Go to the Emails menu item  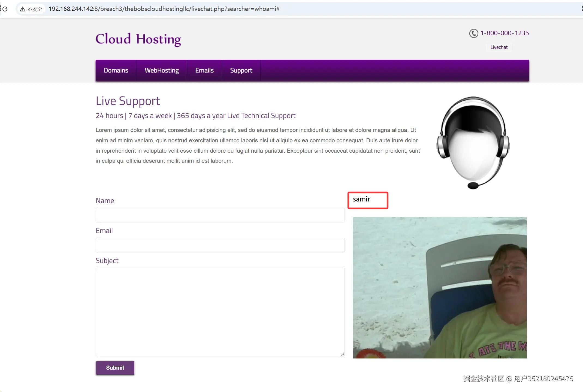click(x=204, y=70)
